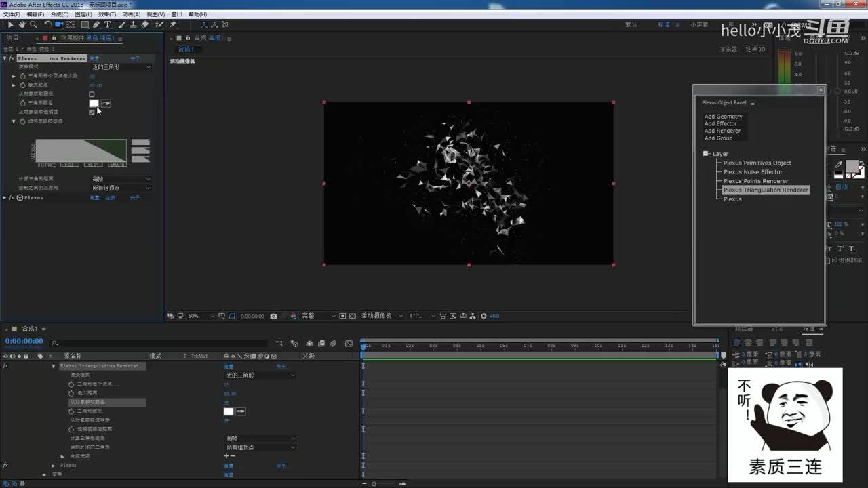Select the Type text tool

[107, 24]
